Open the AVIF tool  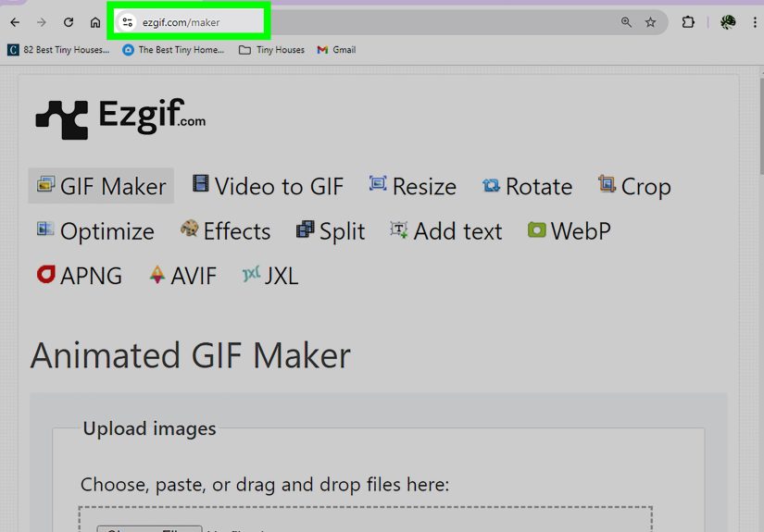click(182, 276)
